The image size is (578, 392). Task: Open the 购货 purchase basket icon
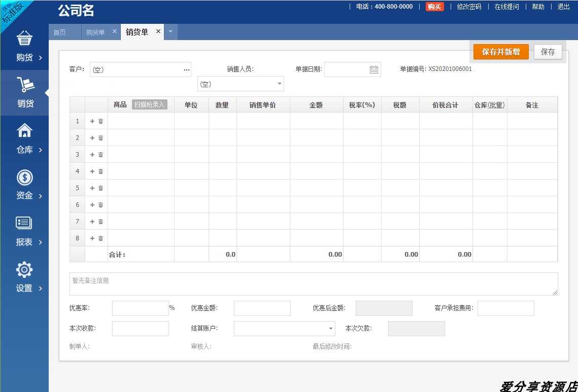(24, 39)
